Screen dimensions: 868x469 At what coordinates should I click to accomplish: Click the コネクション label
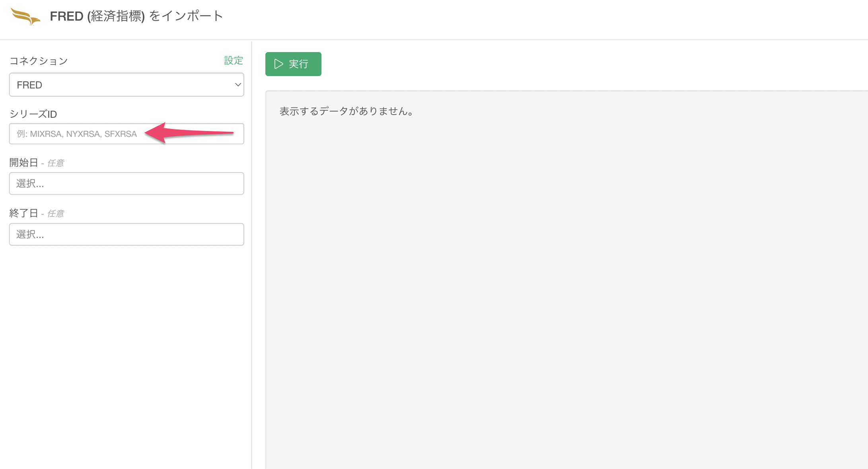click(x=39, y=61)
